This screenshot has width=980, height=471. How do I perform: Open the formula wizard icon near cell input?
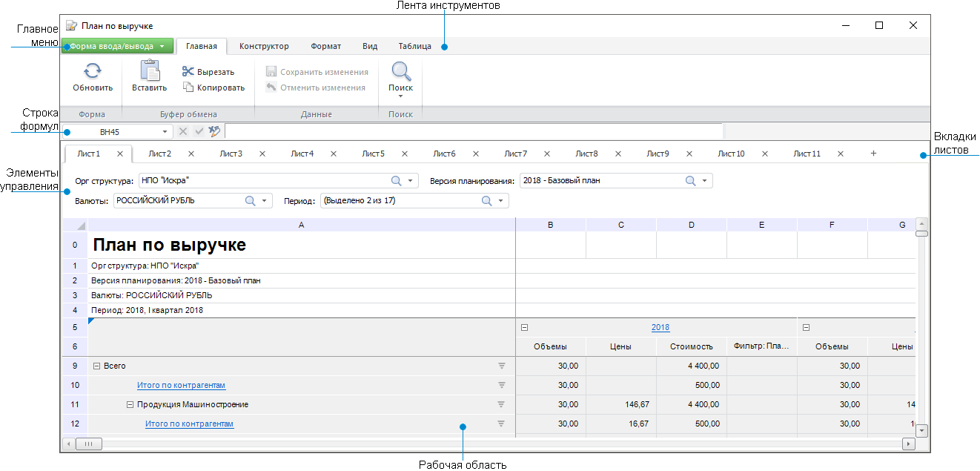click(x=215, y=131)
